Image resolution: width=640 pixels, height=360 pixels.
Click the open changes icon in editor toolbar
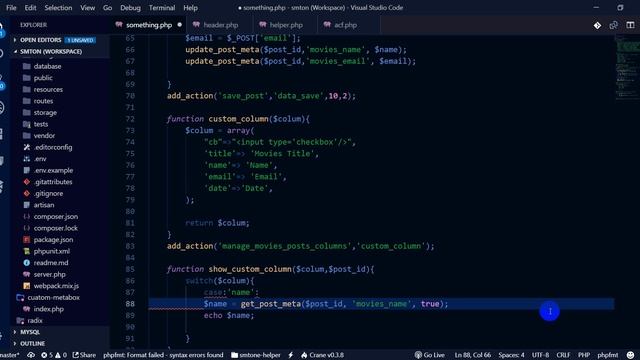[x=613, y=25]
